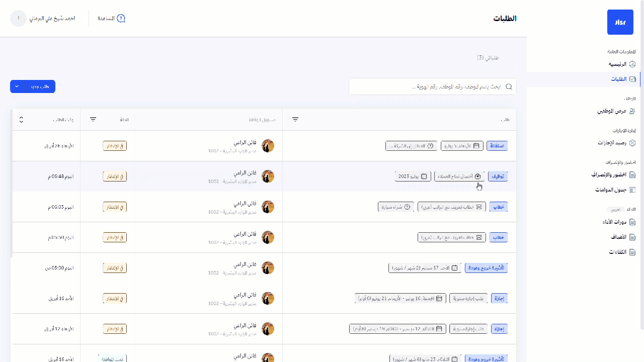Click the الكفاءات competencies icon
Image resolution: width=644 pixels, height=362 pixels.
[x=632, y=252]
